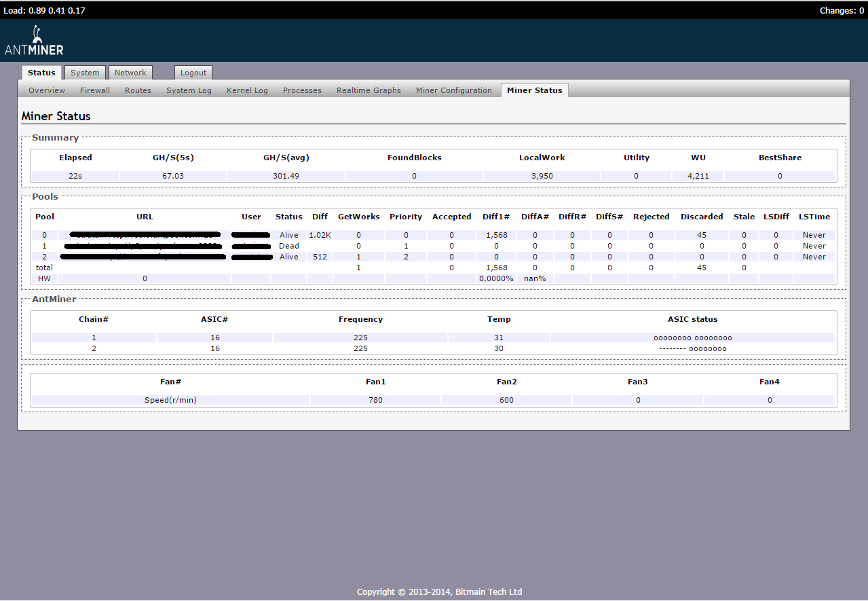This screenshot has width=868, height=601.
Task: Select the Miner Status subtab
Action: coord(535,90)
